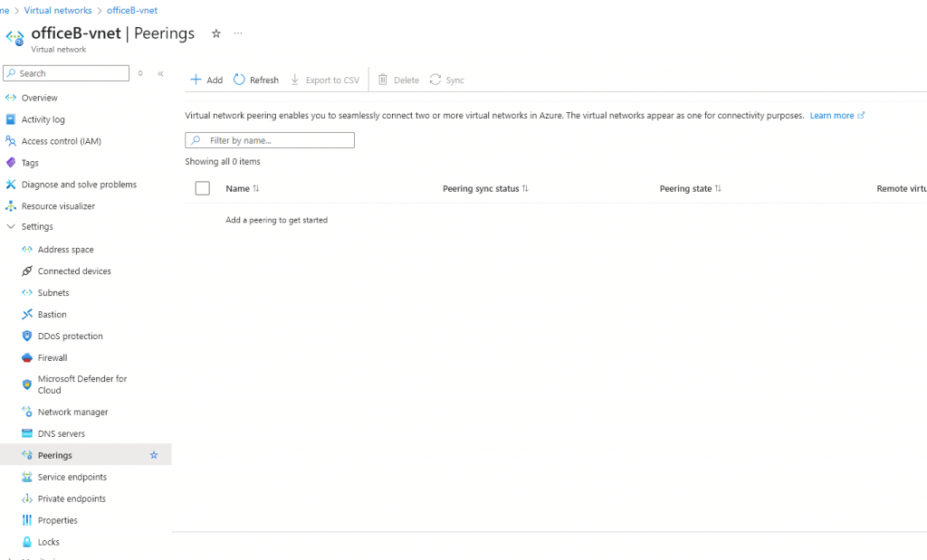Pin Peerings using the sidebar star
Image resolution: width=927 pixels, height=560 pixels.
coord(154,456)
